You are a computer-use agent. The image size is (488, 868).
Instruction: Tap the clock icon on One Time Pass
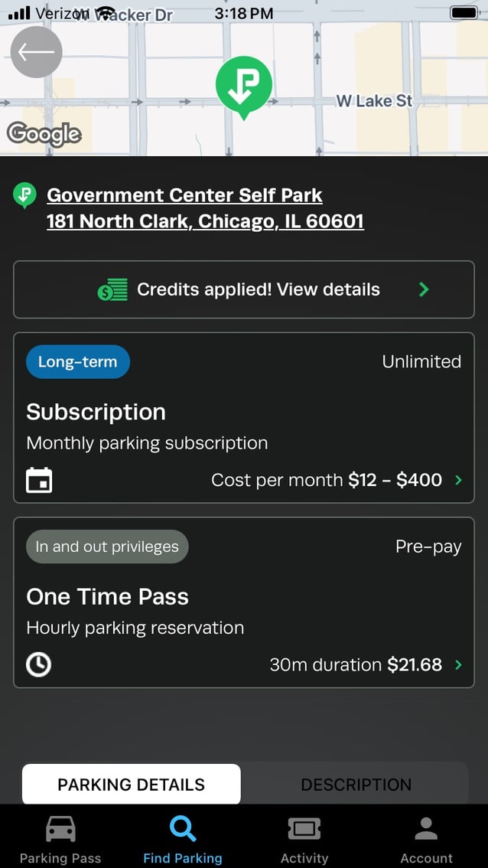(38, 664)
